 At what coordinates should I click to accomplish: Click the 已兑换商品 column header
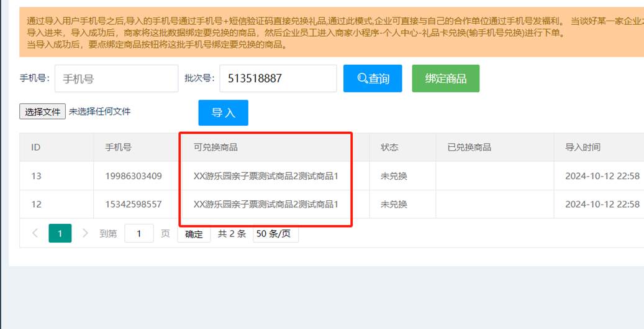[469, 147]
